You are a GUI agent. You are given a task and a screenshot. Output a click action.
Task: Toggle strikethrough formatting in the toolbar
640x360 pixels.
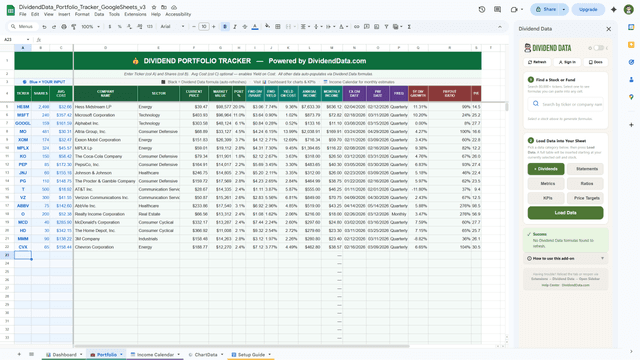244,27
